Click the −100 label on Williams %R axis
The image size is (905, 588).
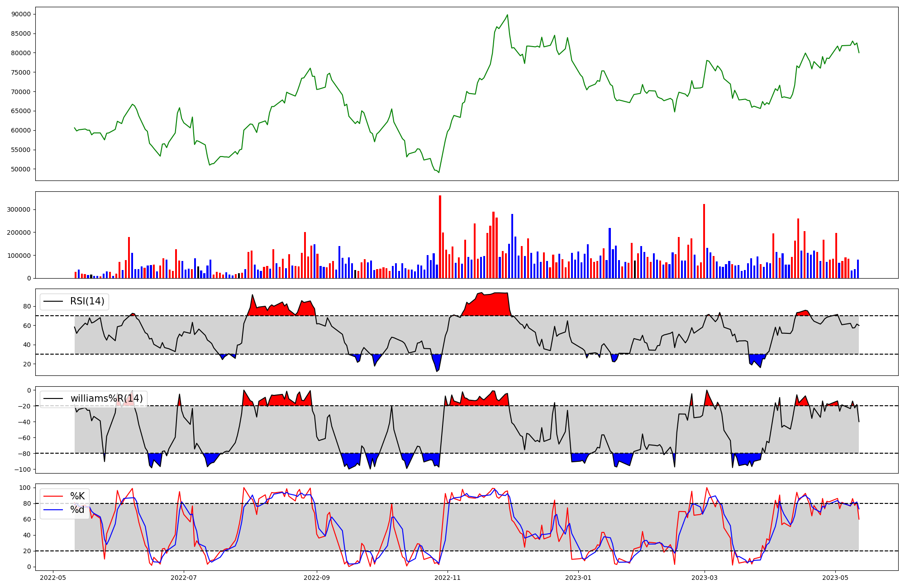pyautogui.click(x=22, y=469)
